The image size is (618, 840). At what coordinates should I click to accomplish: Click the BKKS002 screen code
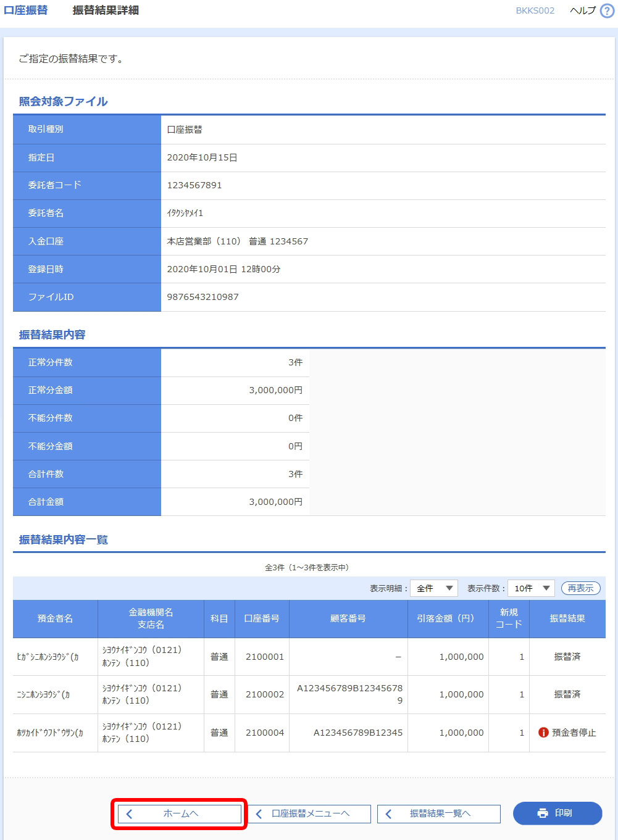point(535,10)
